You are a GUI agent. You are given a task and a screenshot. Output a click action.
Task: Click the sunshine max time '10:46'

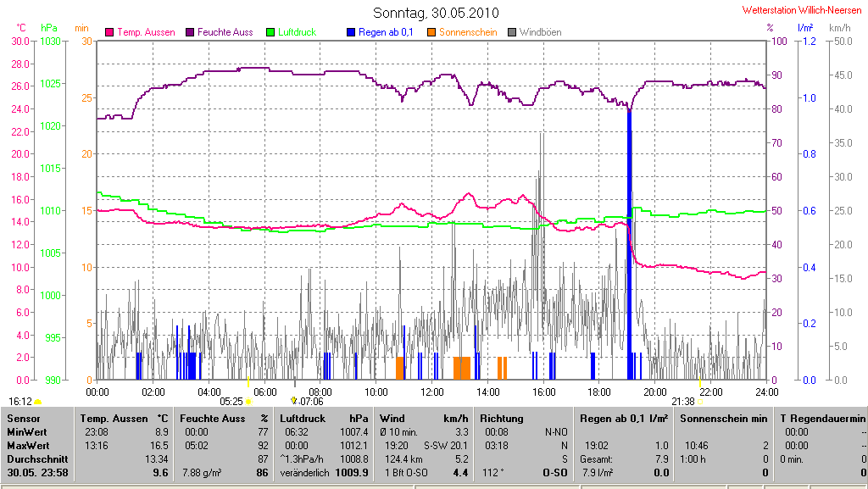click(x=697, y=446)
